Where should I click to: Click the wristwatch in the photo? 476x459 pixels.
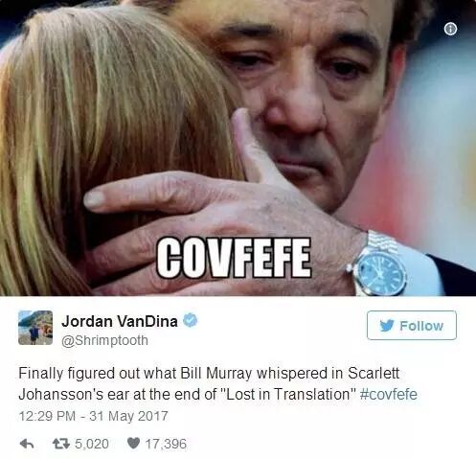(x=379, y=264)
